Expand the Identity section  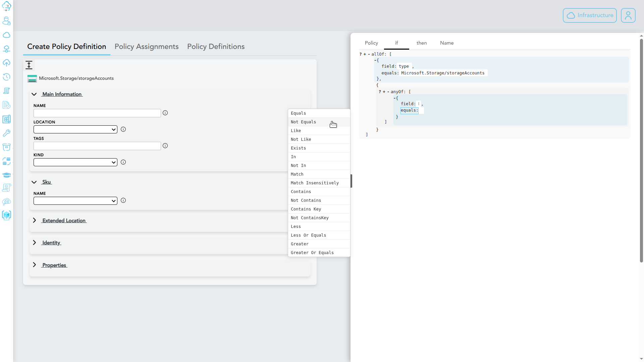(x=34, y=242)
